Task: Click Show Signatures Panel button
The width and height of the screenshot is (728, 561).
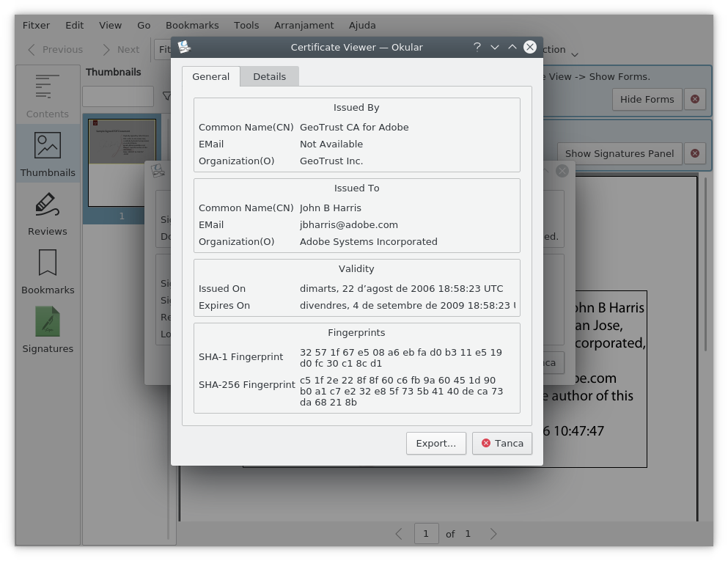Action: tap(619, 153)
